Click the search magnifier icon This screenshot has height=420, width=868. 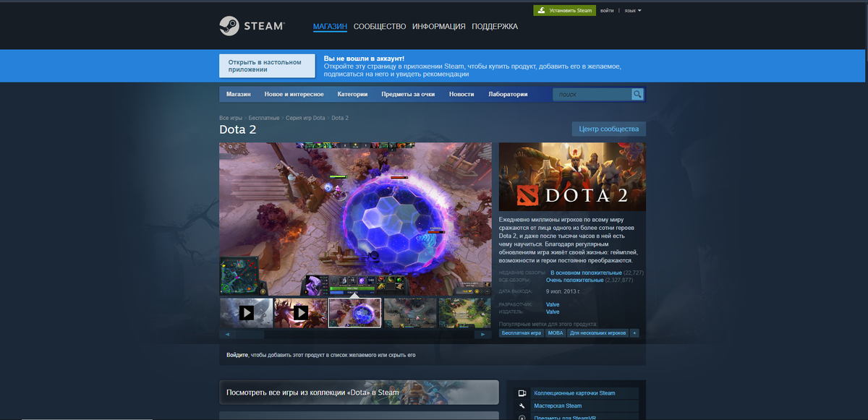(x=637, y=95)
